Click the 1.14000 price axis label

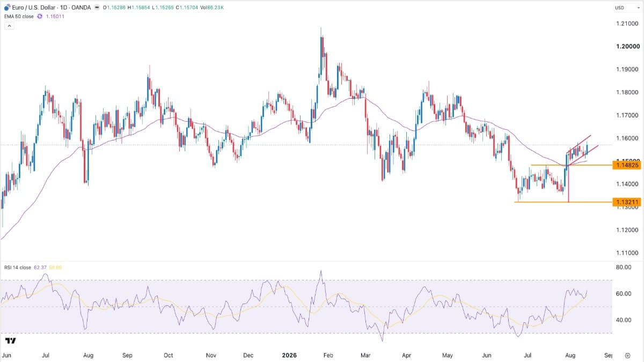click(626, 184)
